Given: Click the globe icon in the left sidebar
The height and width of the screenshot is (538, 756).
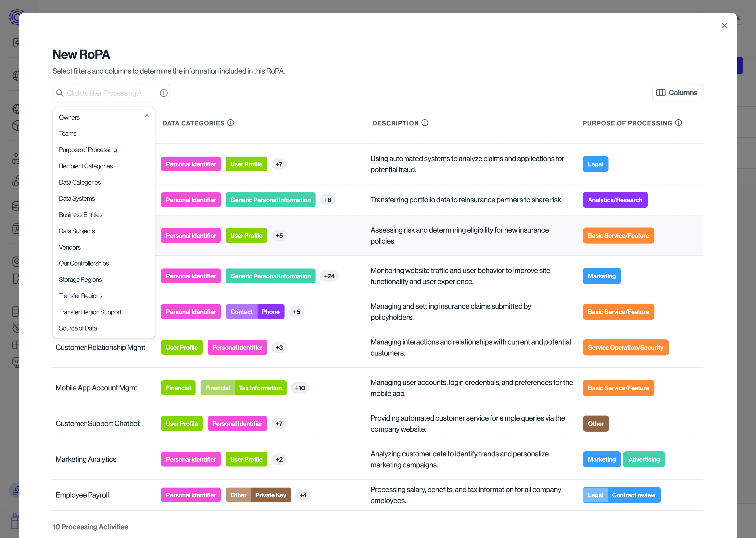Looking at the screenshot, I should click(16, 75).
